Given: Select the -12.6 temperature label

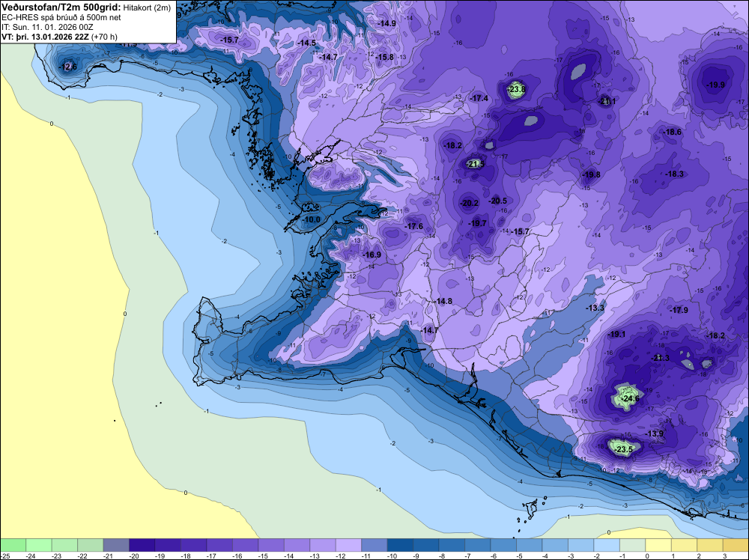Looking at the screenshot, I should pos(67,67).
